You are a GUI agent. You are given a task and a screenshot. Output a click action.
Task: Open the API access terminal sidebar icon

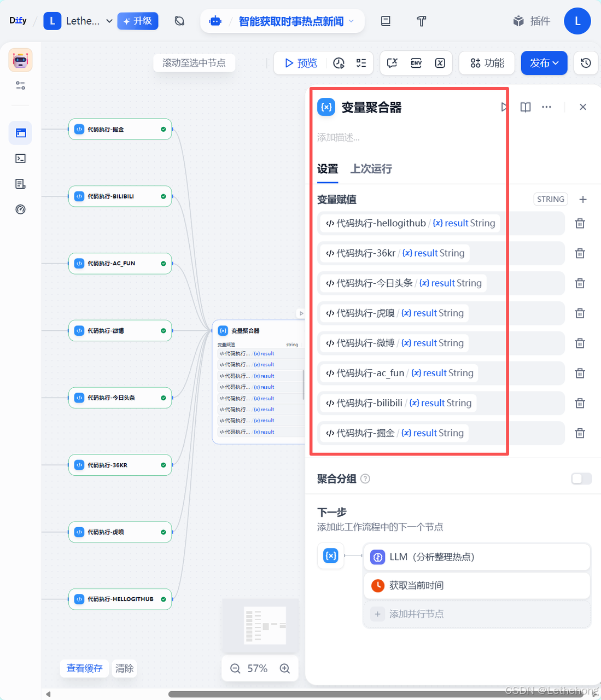click(21, 159)
